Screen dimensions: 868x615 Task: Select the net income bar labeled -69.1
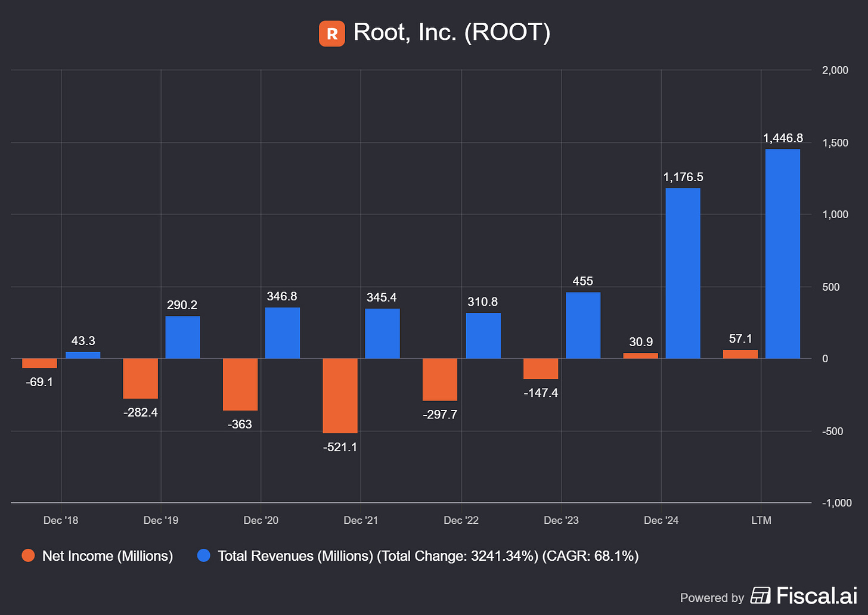tap(40, 364)
